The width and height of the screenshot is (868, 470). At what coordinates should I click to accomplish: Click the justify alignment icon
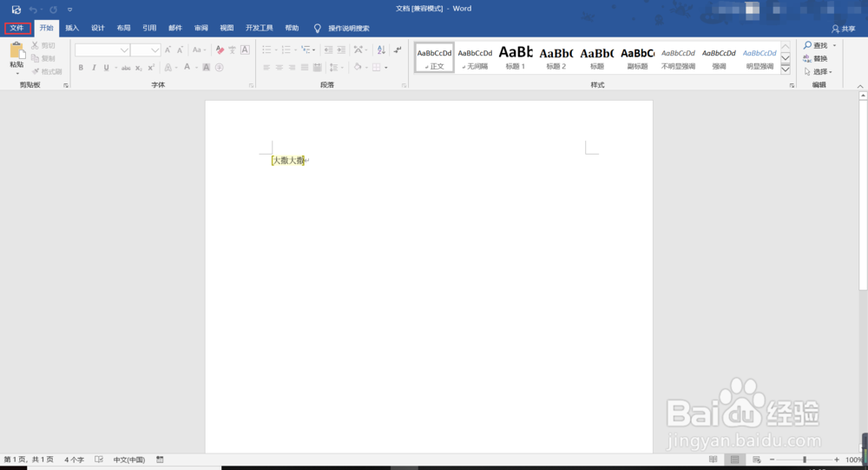click(305, 68)
